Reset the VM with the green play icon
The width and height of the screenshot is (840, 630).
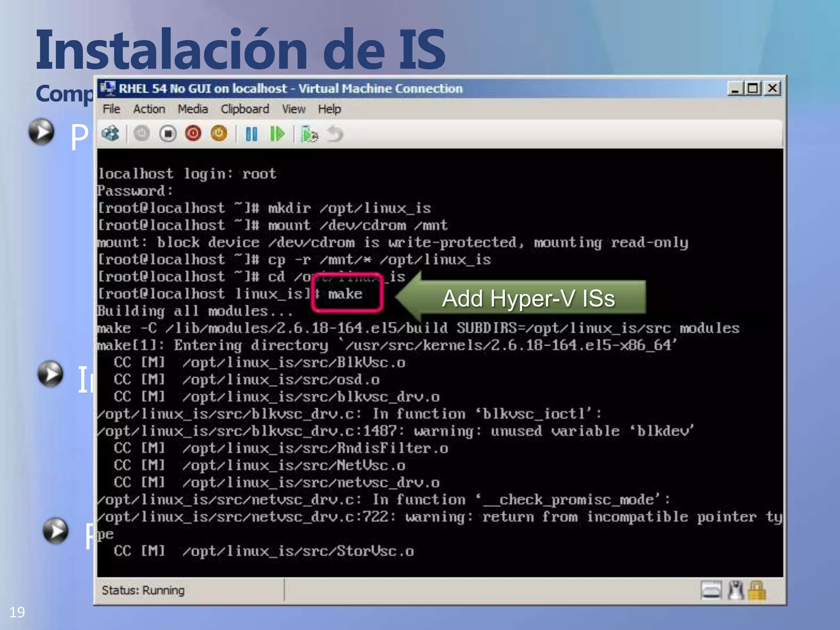277,134
